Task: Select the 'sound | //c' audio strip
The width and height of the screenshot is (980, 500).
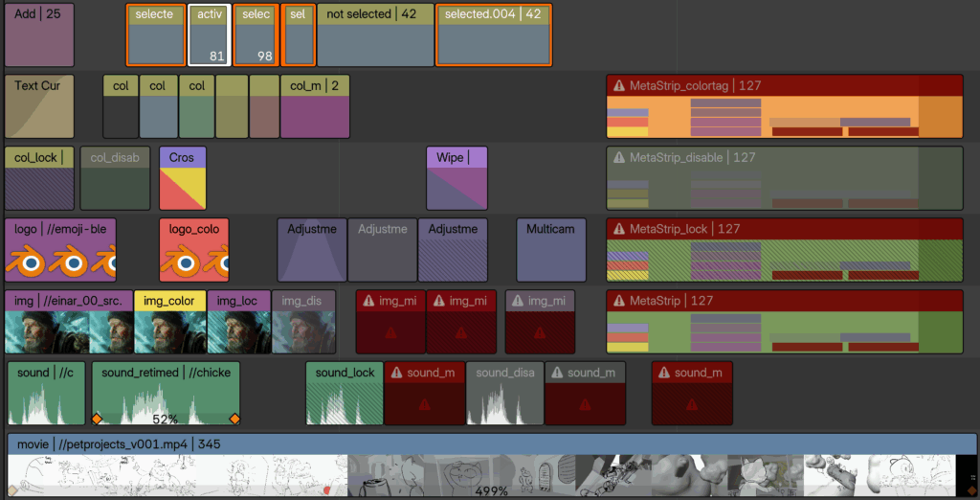Action: [46, 394]
